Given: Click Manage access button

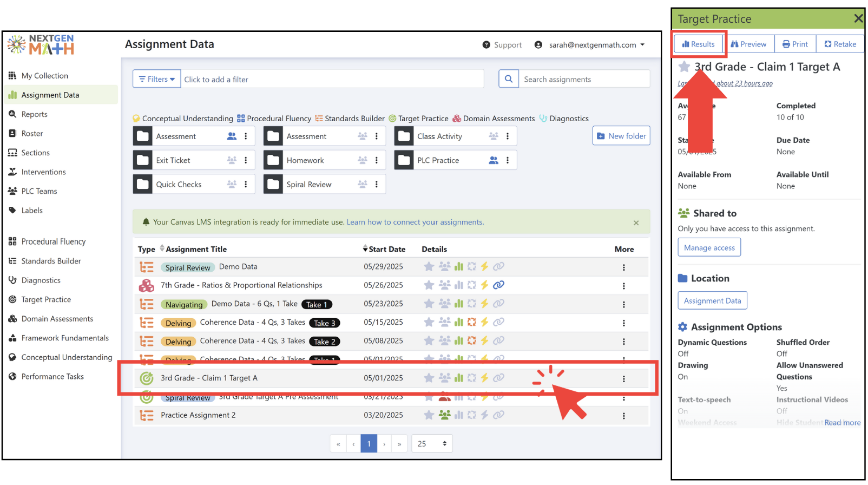Looking at the screenshot, I should click(709, 247).
